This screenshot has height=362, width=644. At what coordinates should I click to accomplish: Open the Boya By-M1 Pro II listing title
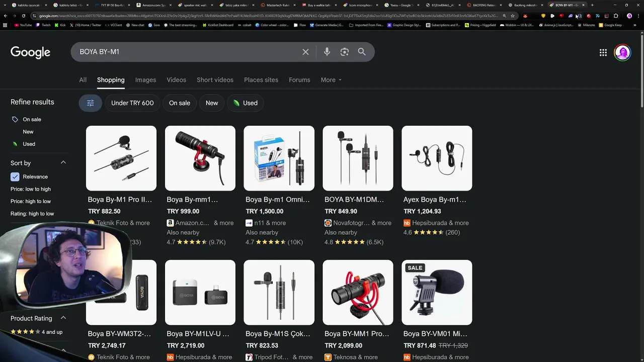[120, 200]
